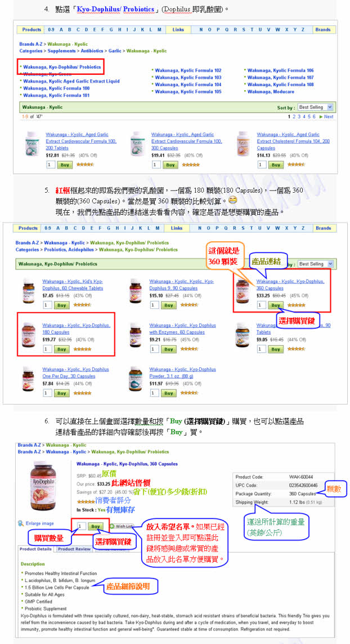Click star rating of Kyo-Dophilus 180 Capsules
Screen dimensions: 350x644
pos(84,349)
